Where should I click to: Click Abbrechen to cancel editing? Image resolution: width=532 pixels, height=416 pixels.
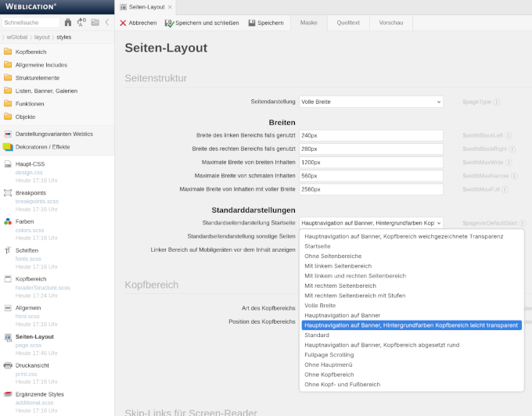click(x=138, y=23)
